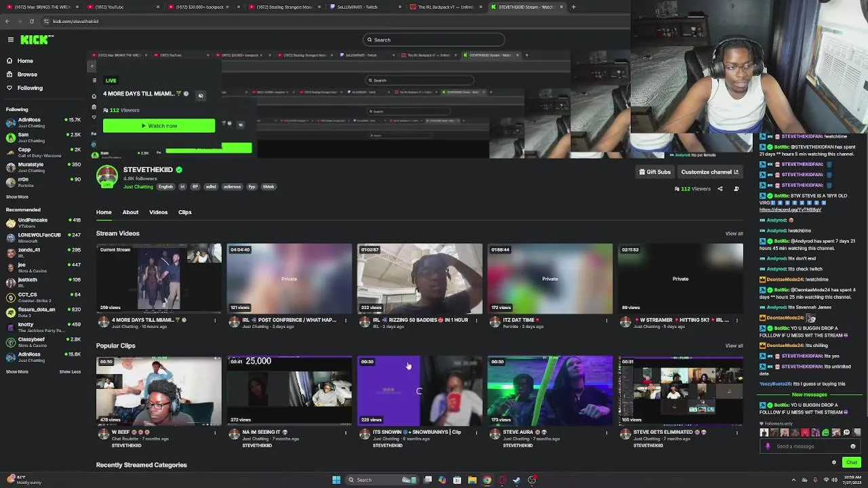Open options menu for W BEEF clip
The width and height of the screenshot is (868, 488).
pyautogui.click(x=215, y=433)
